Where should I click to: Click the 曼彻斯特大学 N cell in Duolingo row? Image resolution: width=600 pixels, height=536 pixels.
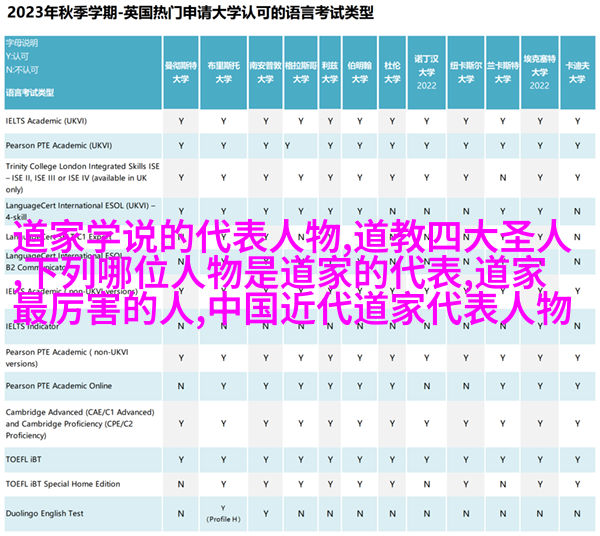tap(181, 514)
